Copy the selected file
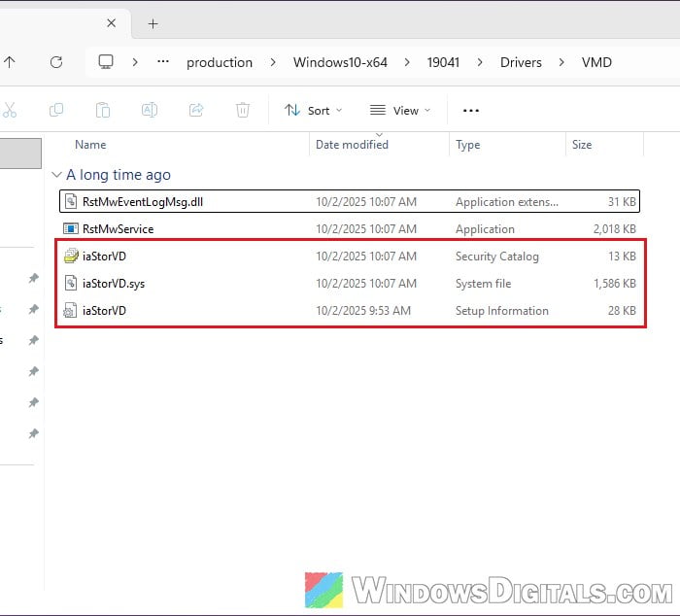 56,110
